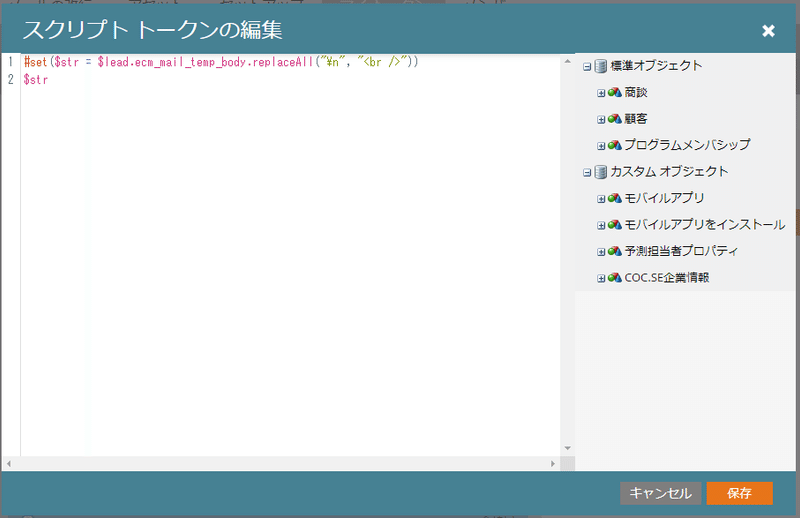Viewport: 800px width, 518px height.
Task: Click the colored icon beside 予測担当者プロパティ
Action: (614, 252)
